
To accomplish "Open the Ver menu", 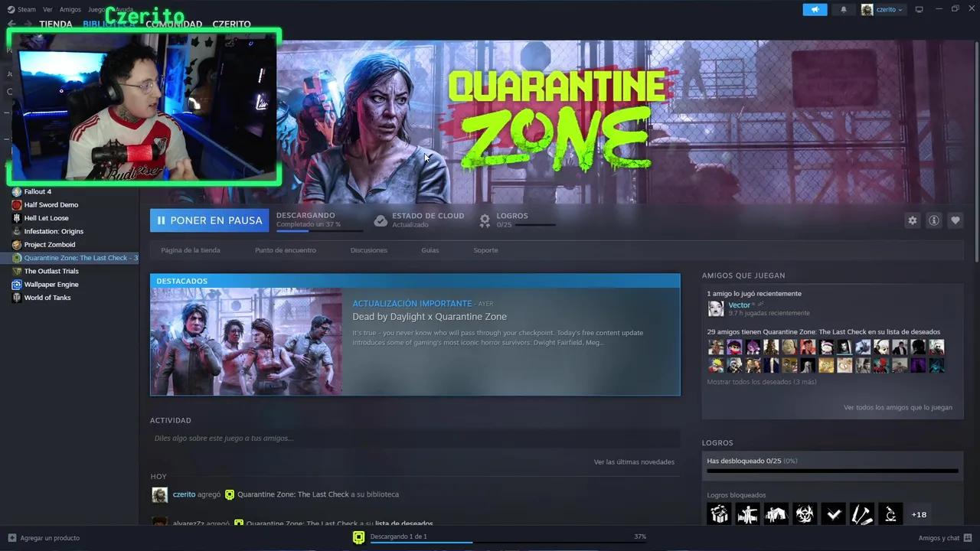I will click(x=47, y=10).
